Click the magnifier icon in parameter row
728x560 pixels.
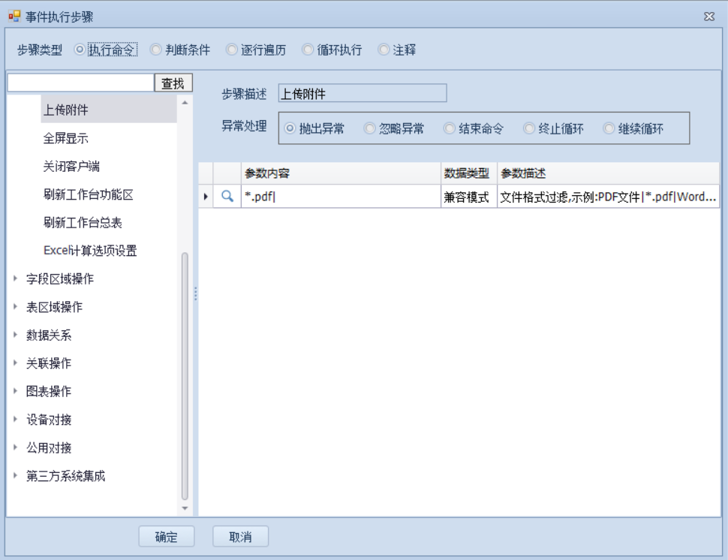point(227,197)
